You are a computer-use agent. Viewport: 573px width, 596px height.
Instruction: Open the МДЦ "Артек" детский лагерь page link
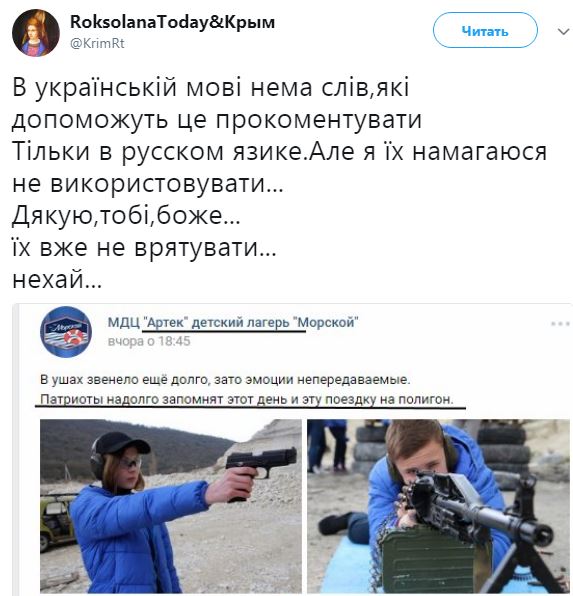(233, 323)
